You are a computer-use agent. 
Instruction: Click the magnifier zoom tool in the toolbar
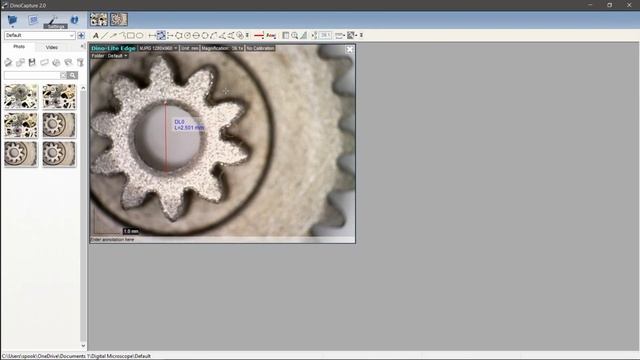click(295, 36)
